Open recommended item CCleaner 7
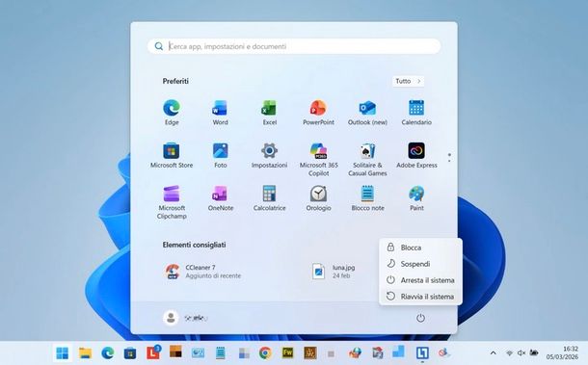 [204, 272]
